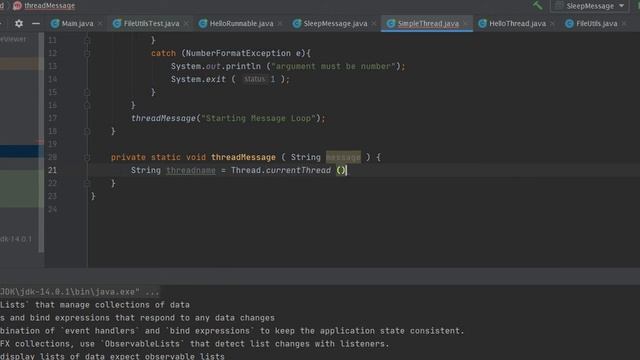The height and width of the screenshot is (360, 640).
Task: Click the project panel vertical scrollbar
Action: click(41, 143)
